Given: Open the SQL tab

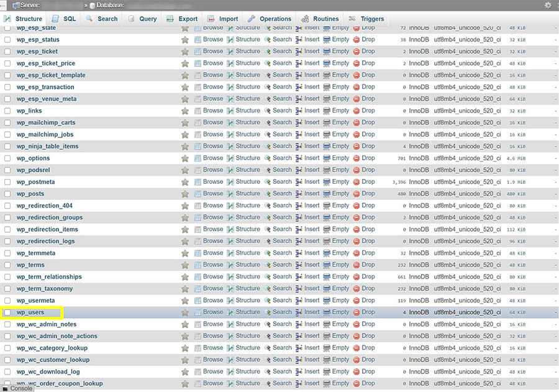Looking at the screenshot, I should coord(64,19).
